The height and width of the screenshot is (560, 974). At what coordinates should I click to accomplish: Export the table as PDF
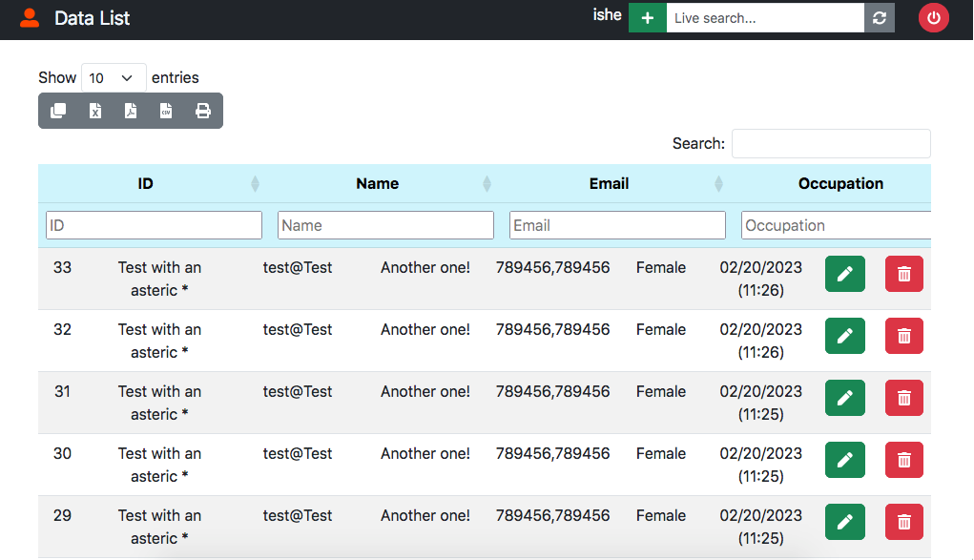[x=131, y=111]
